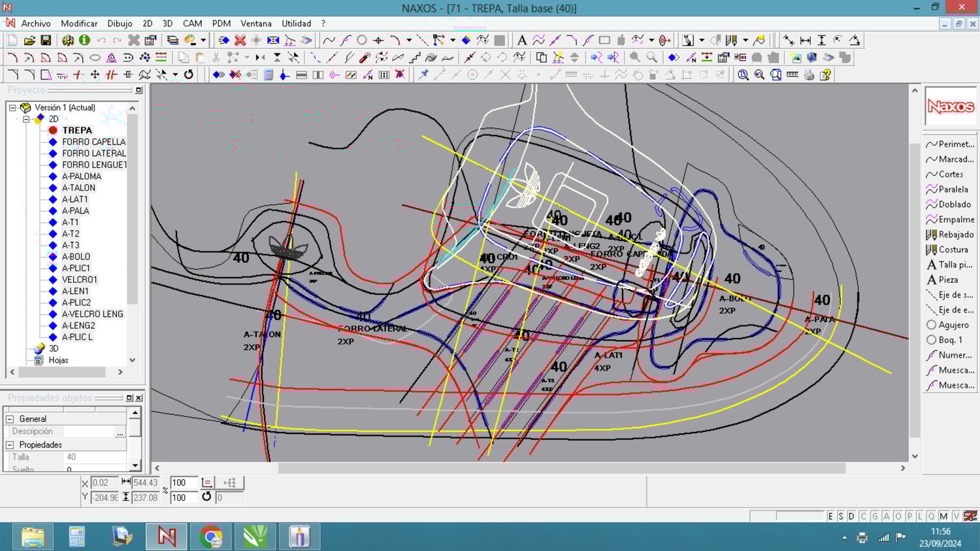Click the pushpin icon in third toolbar row
This screenshot has width=980, height=551.
tap(423, 75)
